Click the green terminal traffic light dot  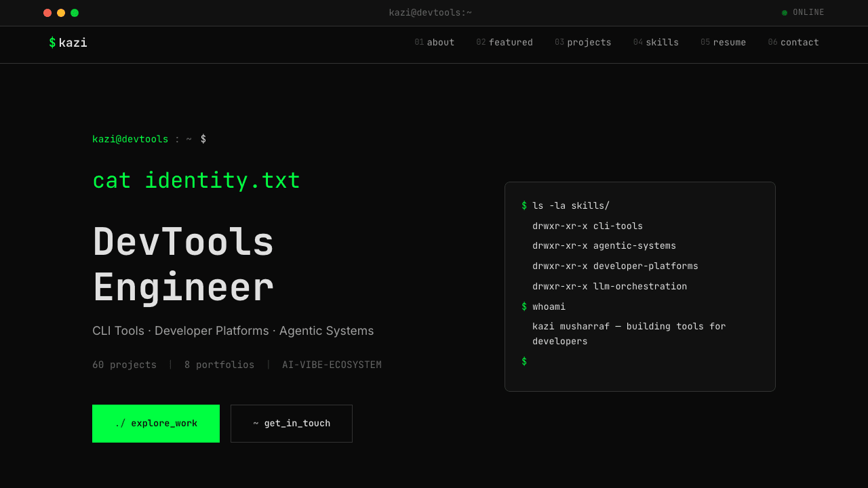coord(75,12)
